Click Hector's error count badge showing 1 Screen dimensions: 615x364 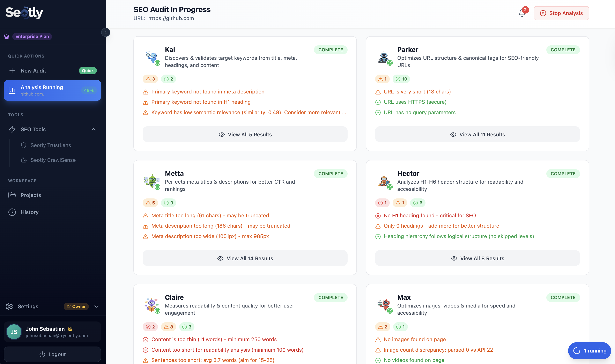coord(382,203)
